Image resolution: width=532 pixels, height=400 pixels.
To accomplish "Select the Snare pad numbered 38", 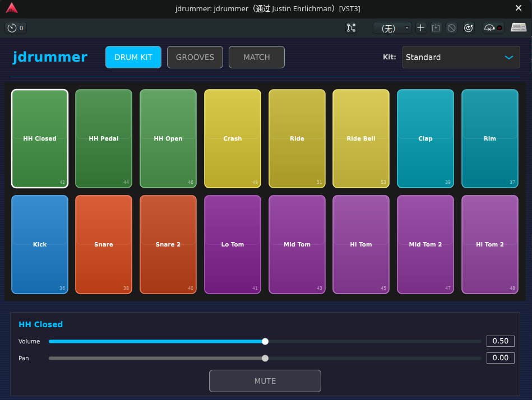I will point(104,244).
